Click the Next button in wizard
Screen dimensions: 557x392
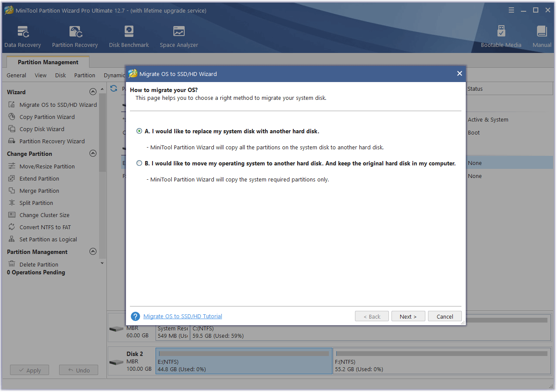(408, 316)
